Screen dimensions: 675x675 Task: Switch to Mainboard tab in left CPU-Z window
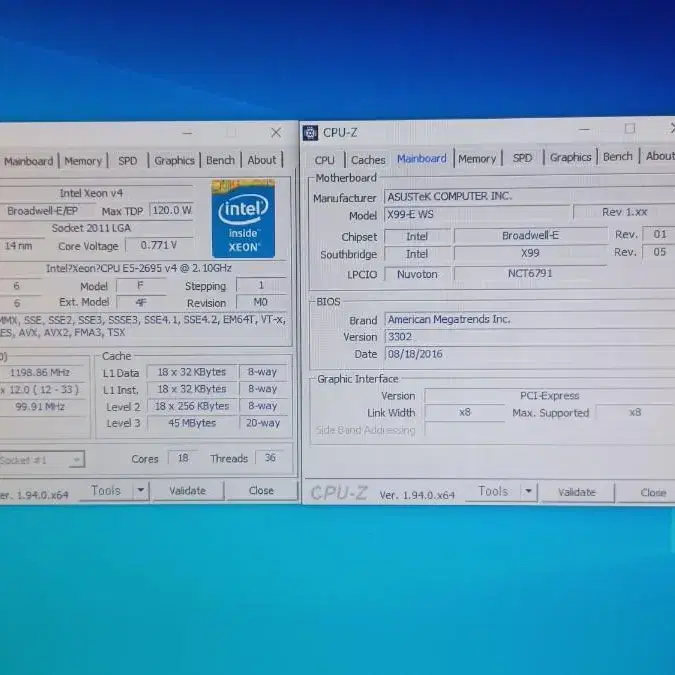(28, 161)
